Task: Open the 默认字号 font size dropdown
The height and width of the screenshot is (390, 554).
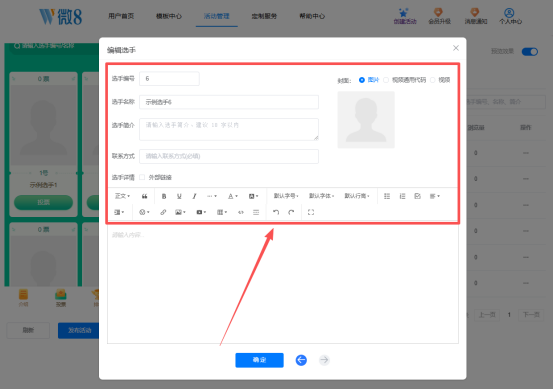Action: point(286,196)
